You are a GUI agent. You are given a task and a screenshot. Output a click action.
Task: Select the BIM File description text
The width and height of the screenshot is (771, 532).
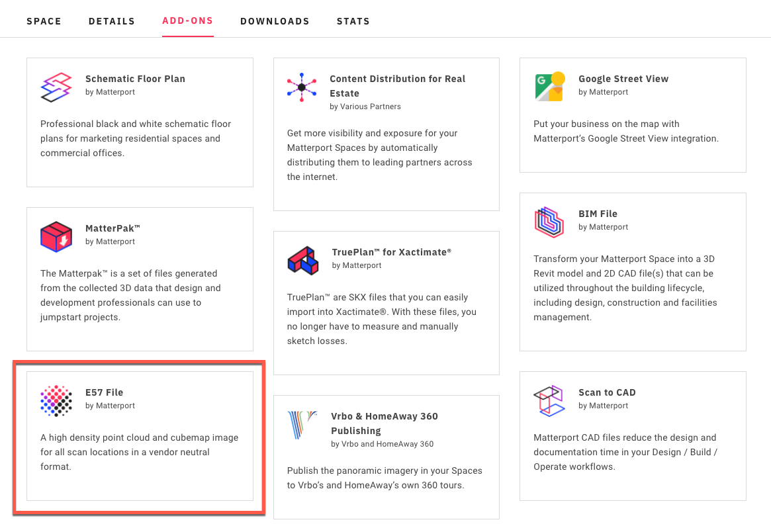pyautogui.click(x=625, y=288)
